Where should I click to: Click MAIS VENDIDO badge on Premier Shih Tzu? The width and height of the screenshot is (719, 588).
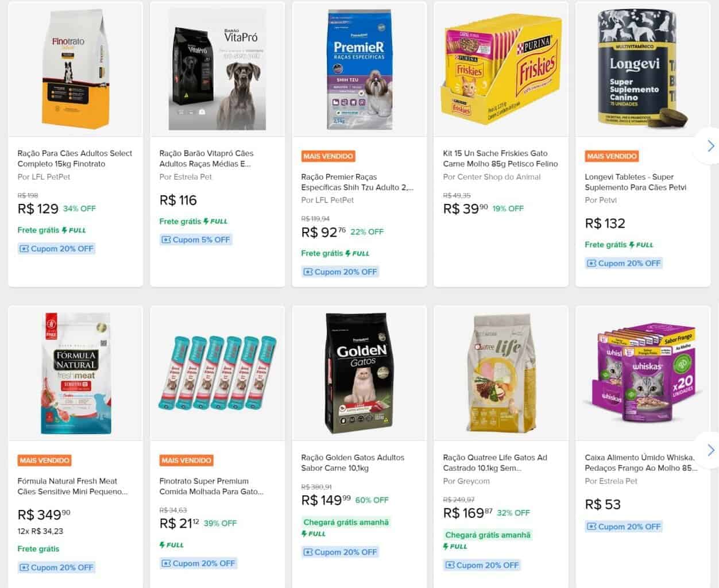328,156
